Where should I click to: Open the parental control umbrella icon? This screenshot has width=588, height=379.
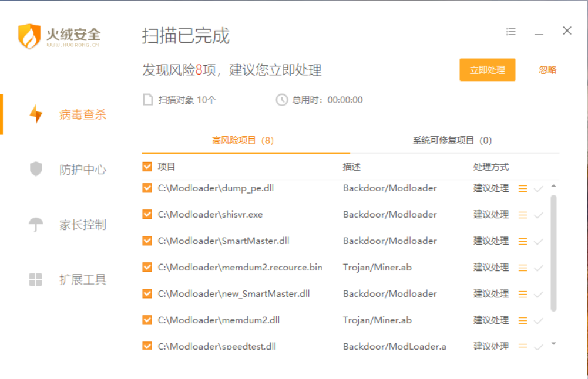pyautogui.click(x=36, y=225)
